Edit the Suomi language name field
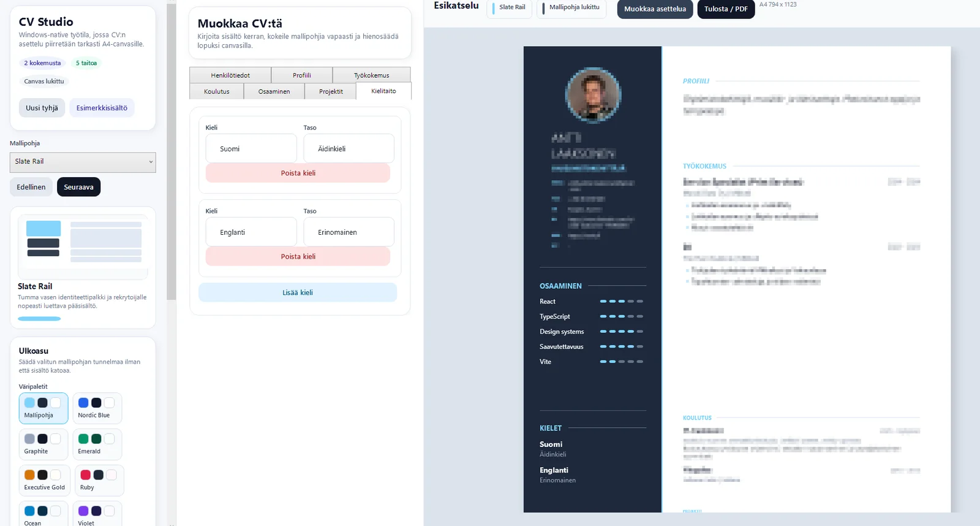 click(x=251, y=148)
